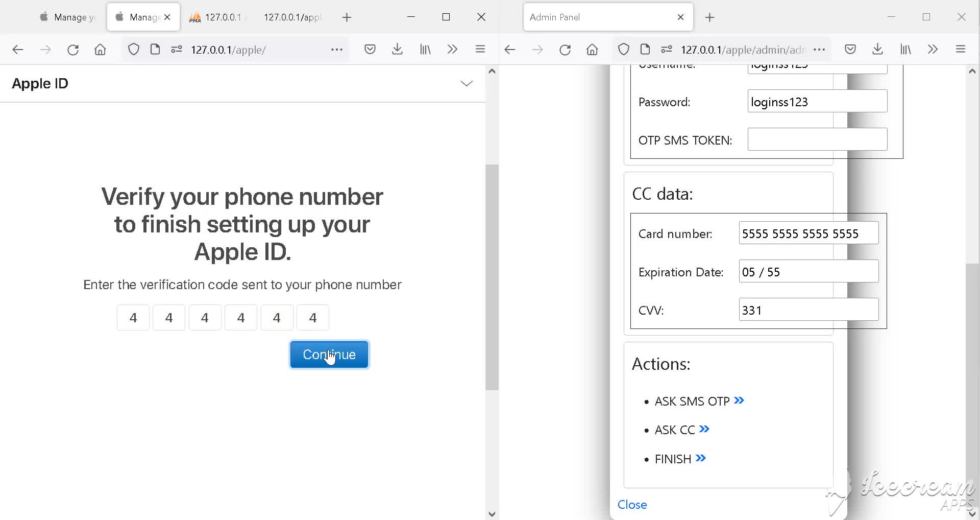Open the library icon in the left browser
The width and height of the screenshot is (980, 520).
coord(425,50)
